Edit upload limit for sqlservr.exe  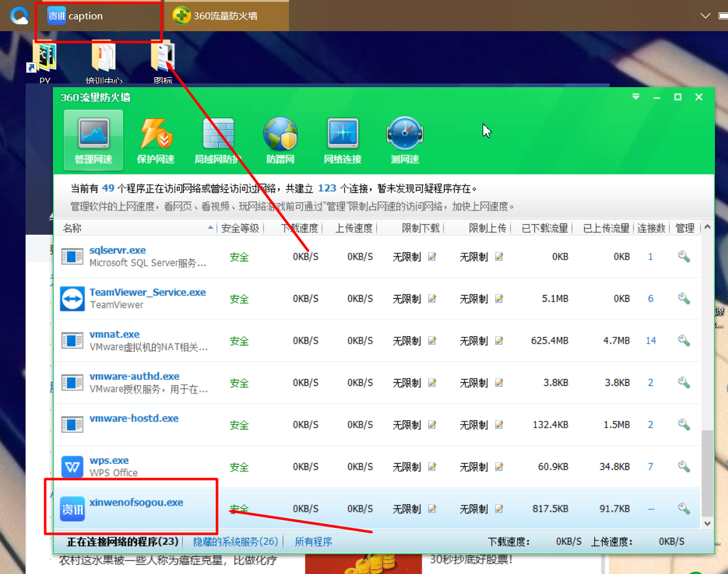[x=499, y=256]
